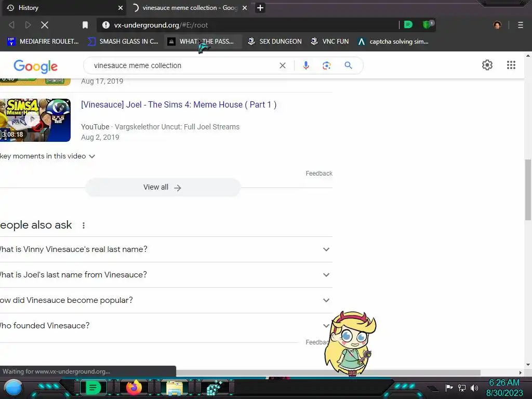The width and height of the screenshot is (532, 399).
Task: Click scroll up arrow of page
Action: (528, 56)
